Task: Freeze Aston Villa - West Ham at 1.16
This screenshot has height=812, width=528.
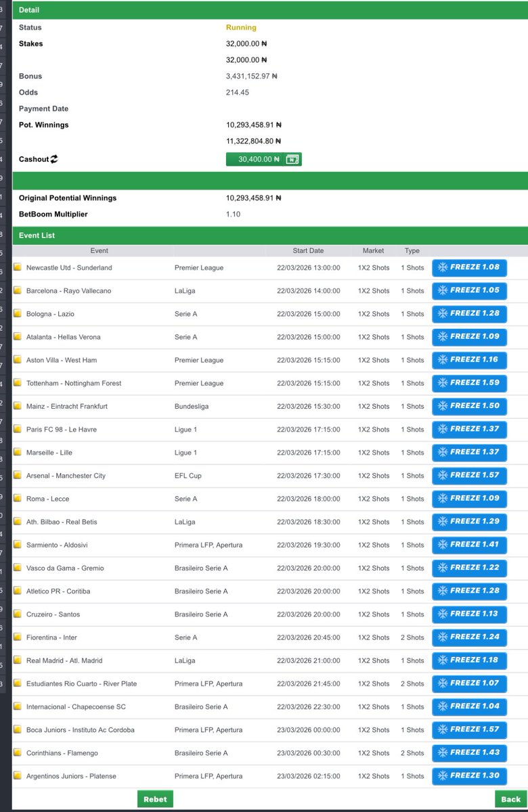Action: pos(469,360)
